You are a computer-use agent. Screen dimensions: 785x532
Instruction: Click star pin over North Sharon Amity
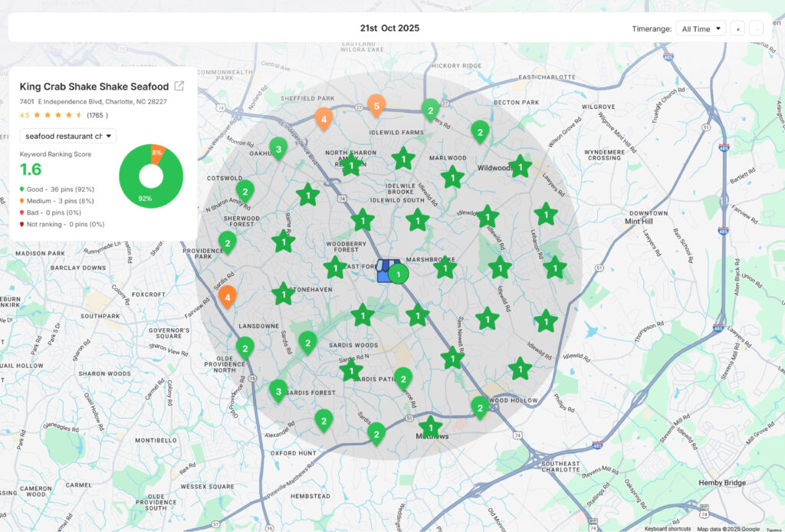click(x=351, y=165)
